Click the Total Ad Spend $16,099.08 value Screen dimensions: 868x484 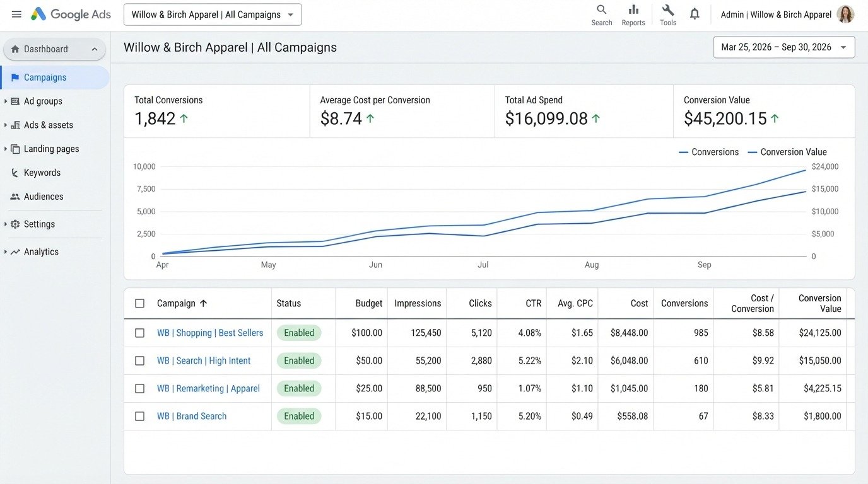[546, 118]
